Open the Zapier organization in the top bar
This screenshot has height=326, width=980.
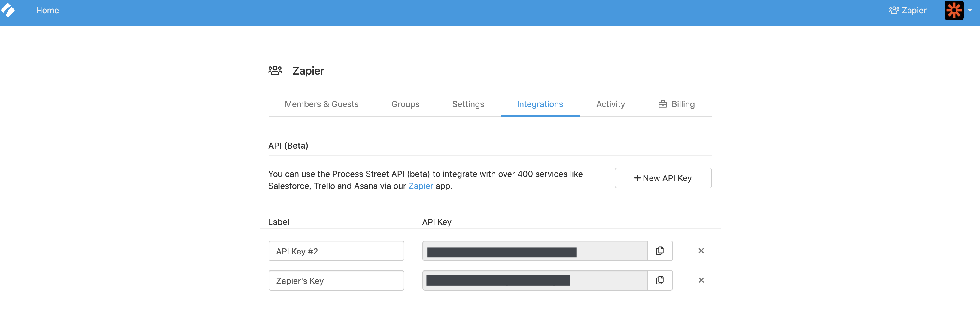coord(907,10)
